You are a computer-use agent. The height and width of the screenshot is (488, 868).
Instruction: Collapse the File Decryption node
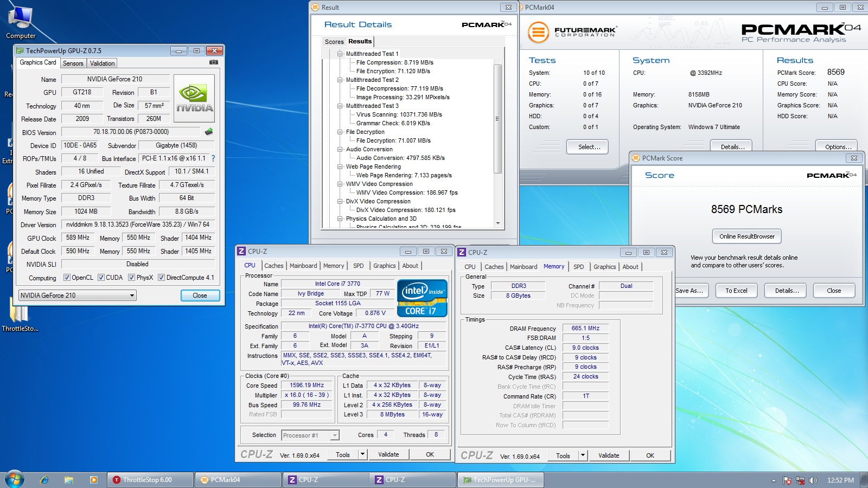(340, 132)
